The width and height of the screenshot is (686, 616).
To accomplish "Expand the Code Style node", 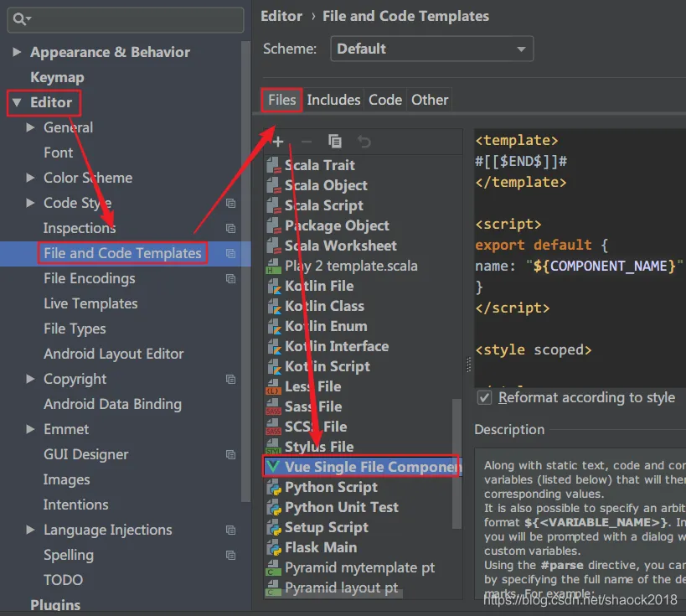I will (30, 203).
